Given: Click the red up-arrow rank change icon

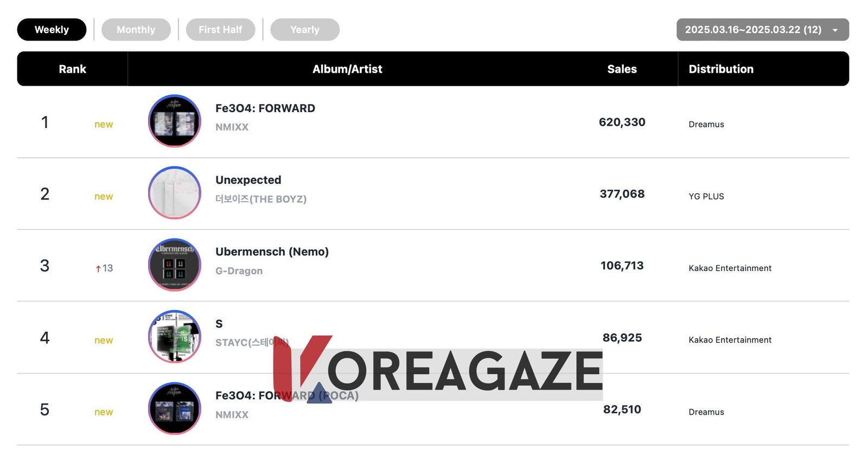Looking at the screenshot, I should pyautogui.click(x=98, y=269).
